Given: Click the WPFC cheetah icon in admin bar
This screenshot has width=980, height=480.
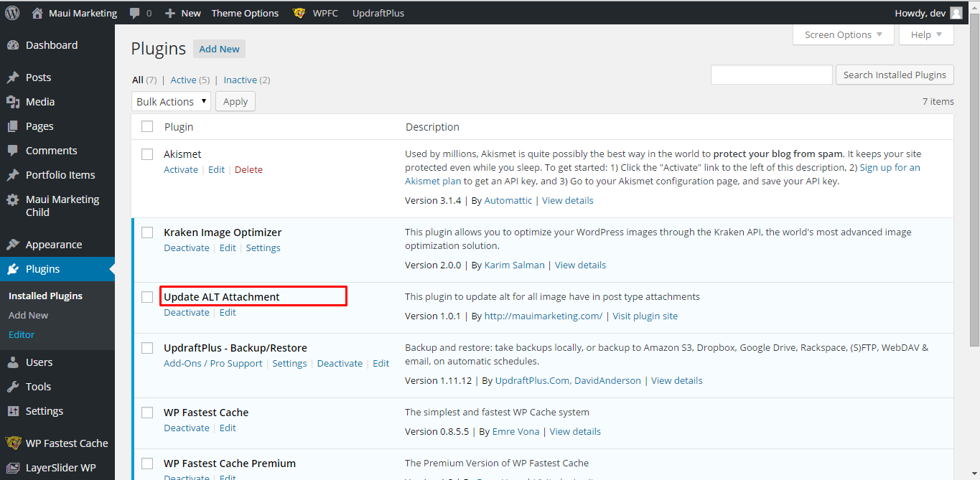Looking at the screenshot, I should (299, 13).
